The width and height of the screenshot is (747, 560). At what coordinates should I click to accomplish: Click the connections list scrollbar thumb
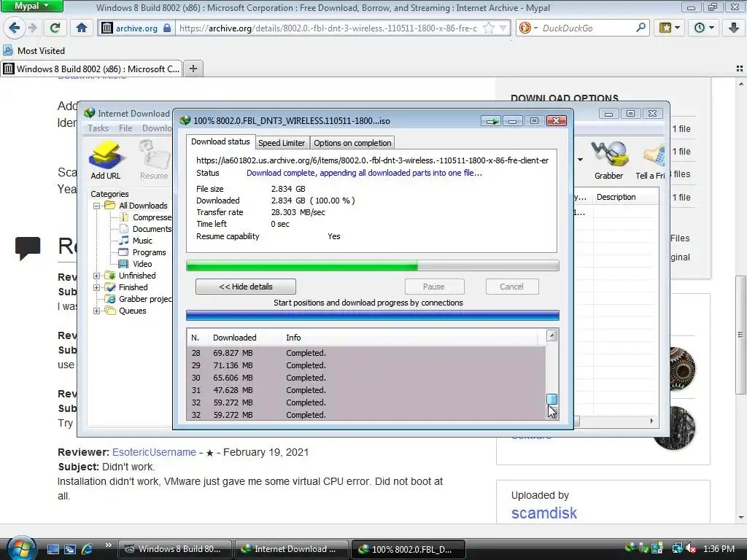click(551, 399)
